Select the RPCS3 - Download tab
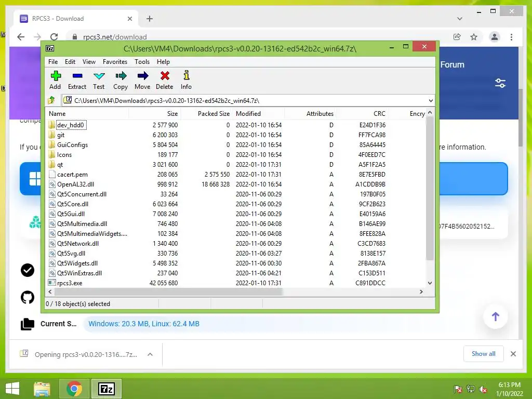 pyautogui.click(x=76, y=19)
